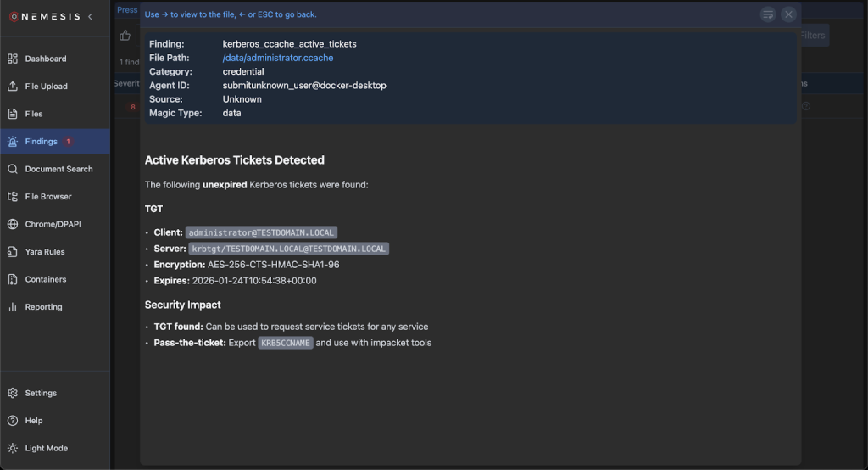Open the Containers icon
868x470 pixels.
(x=13, y=279)
